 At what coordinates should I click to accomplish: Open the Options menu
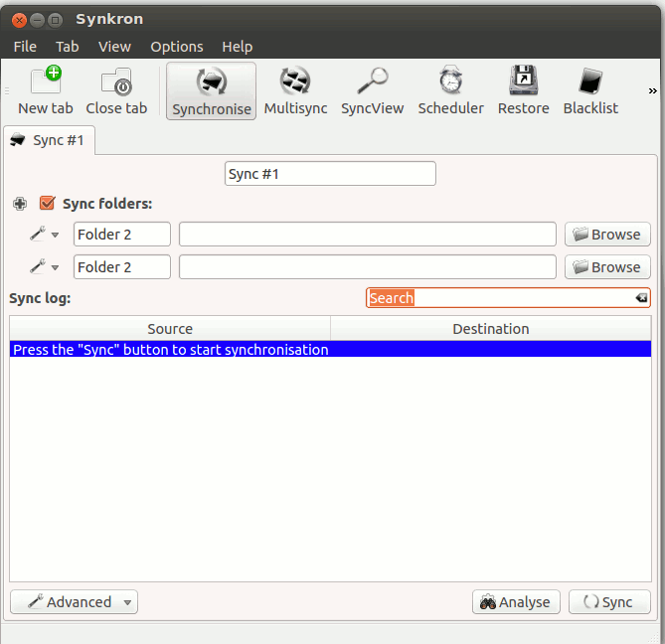click(x=176, y=46)
